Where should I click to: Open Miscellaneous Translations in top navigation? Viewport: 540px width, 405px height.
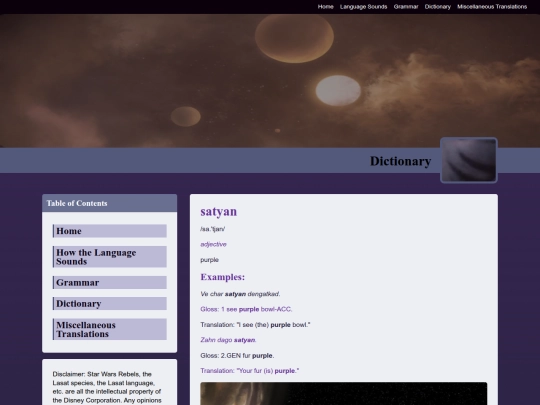point(492,7)
